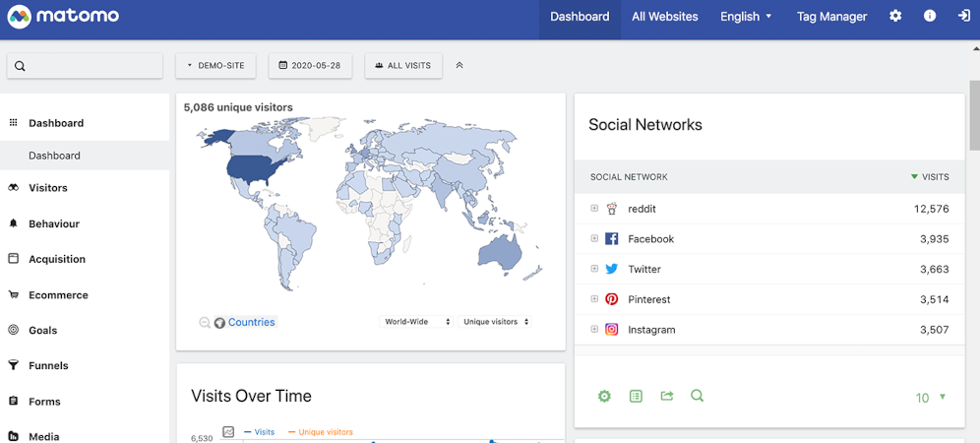
Task: Open the settings gear in top navigation
Action: click(x=894, y=17)
